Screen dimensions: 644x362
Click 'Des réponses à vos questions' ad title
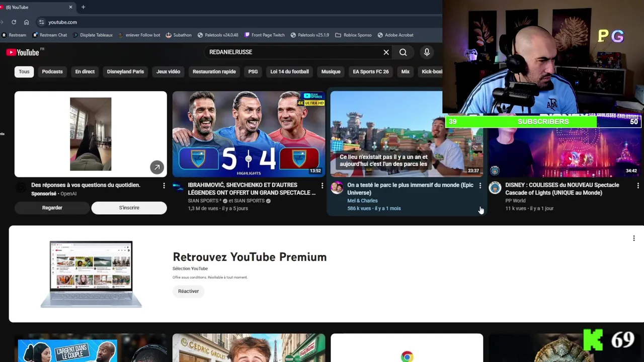86,185
